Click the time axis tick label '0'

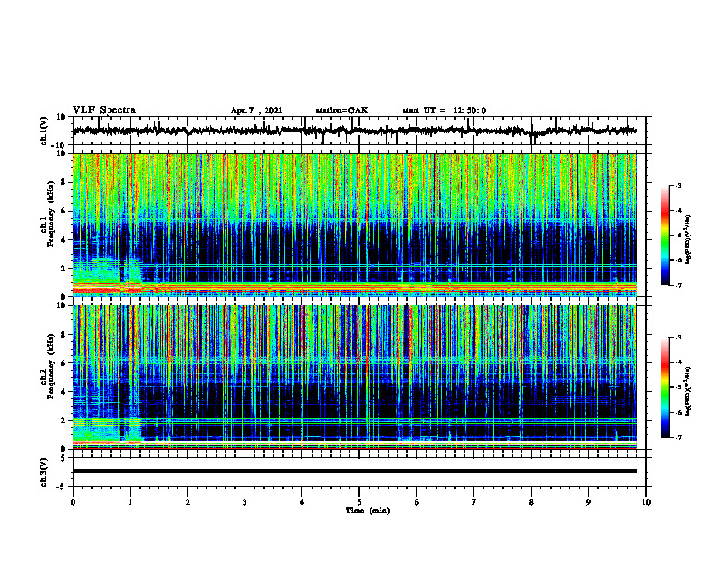[x=73, y=502]
